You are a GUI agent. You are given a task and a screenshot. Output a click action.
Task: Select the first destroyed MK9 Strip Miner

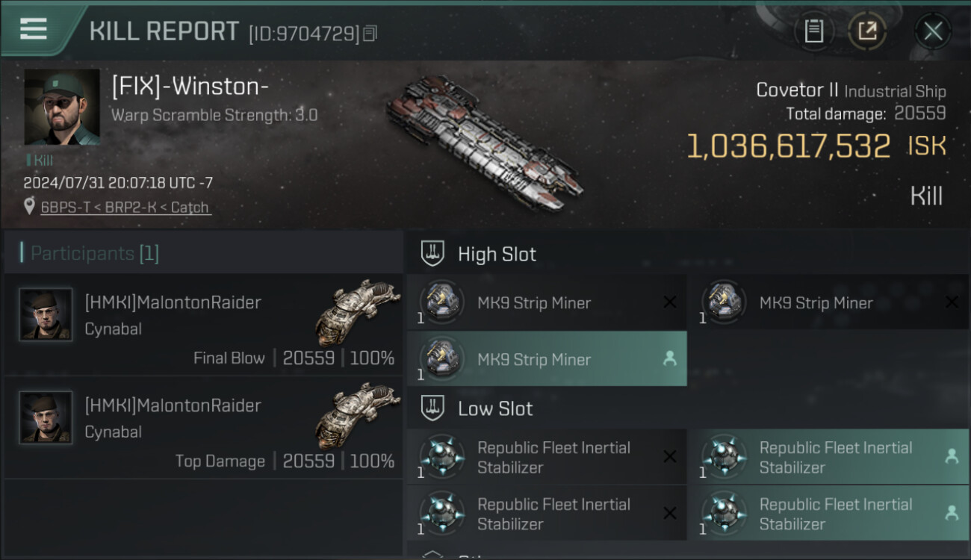[546, 302]
